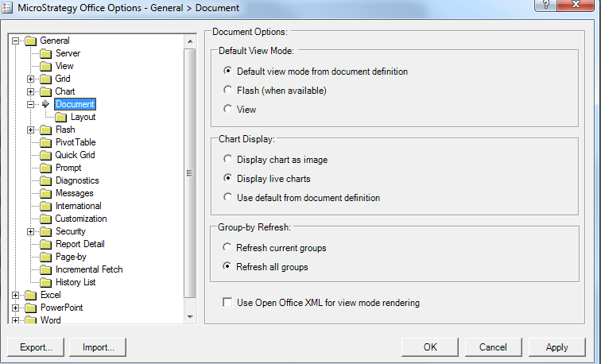Image resolution: width=601 pixels, height=364 pixels.
Task: Click the Report Detail folder icon
Action: click(45, 244)
